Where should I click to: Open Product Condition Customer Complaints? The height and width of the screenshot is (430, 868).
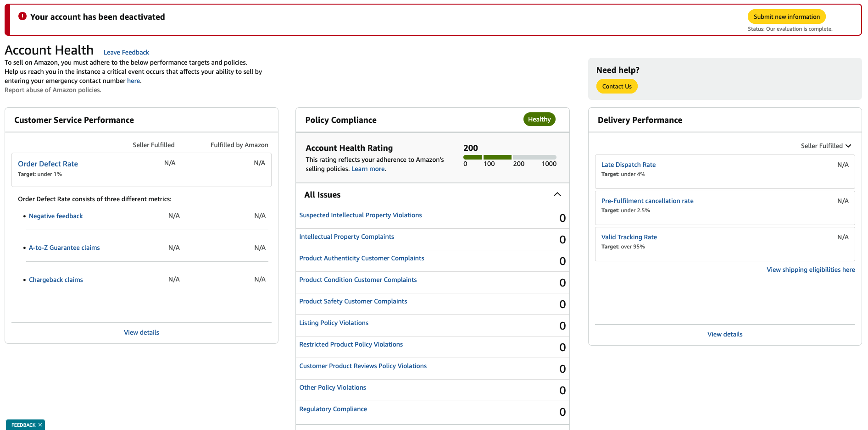pos(358,280)
